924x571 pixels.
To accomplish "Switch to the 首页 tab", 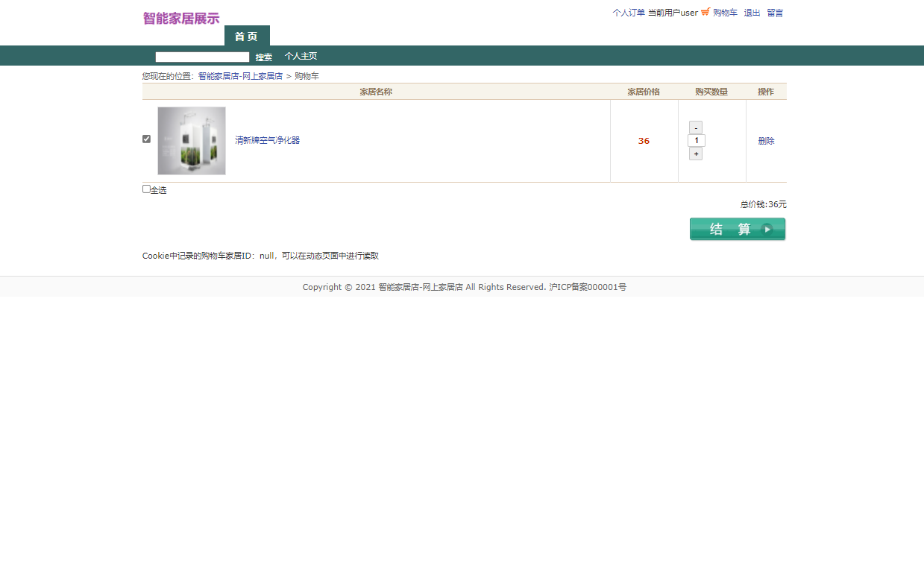I will 246,36.
